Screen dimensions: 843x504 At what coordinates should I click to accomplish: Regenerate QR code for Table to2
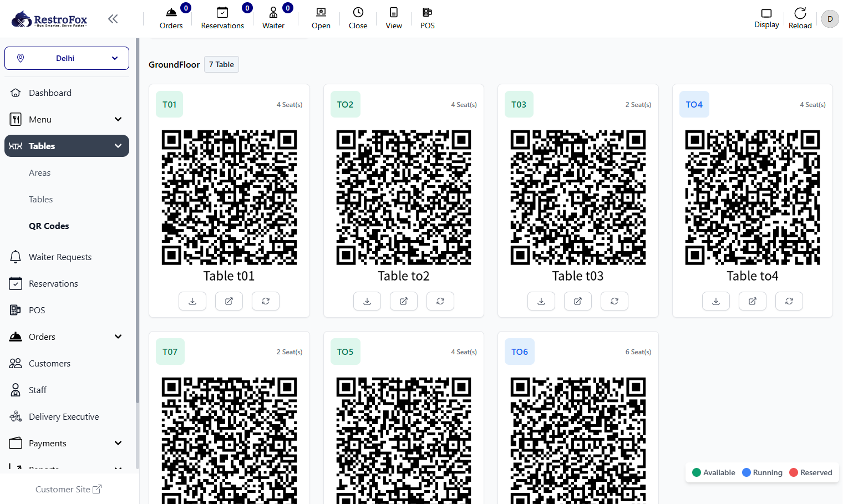click(x=440, y=301)
